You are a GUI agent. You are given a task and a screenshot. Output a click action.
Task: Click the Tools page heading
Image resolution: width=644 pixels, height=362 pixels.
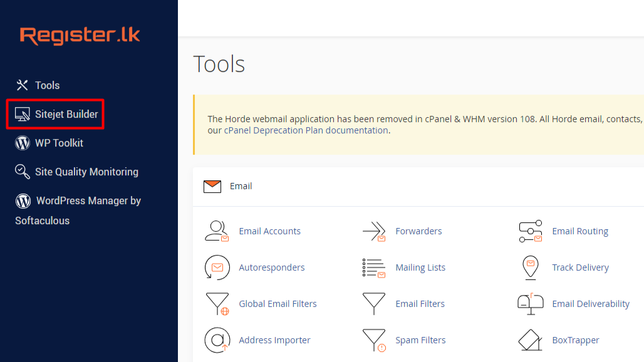point(219,64)
